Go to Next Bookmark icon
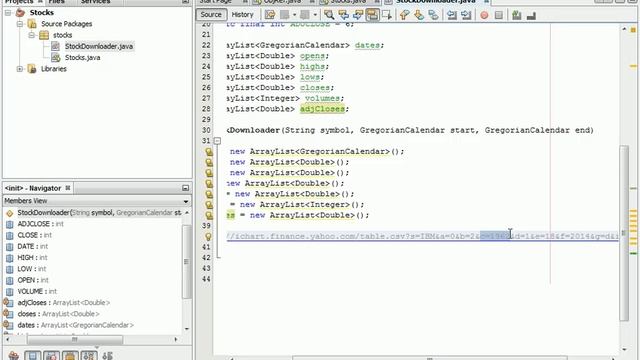Viewport: 640px width, 360px height. tap(419, 15)
